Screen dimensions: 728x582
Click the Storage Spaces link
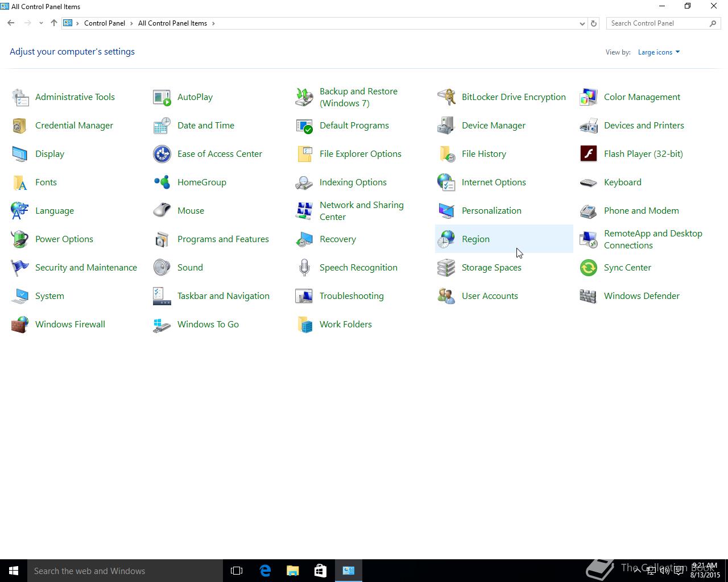tap(491, 268)
